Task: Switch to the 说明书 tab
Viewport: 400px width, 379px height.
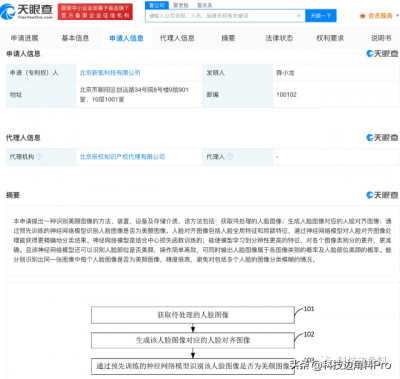Action: point(381,38)
